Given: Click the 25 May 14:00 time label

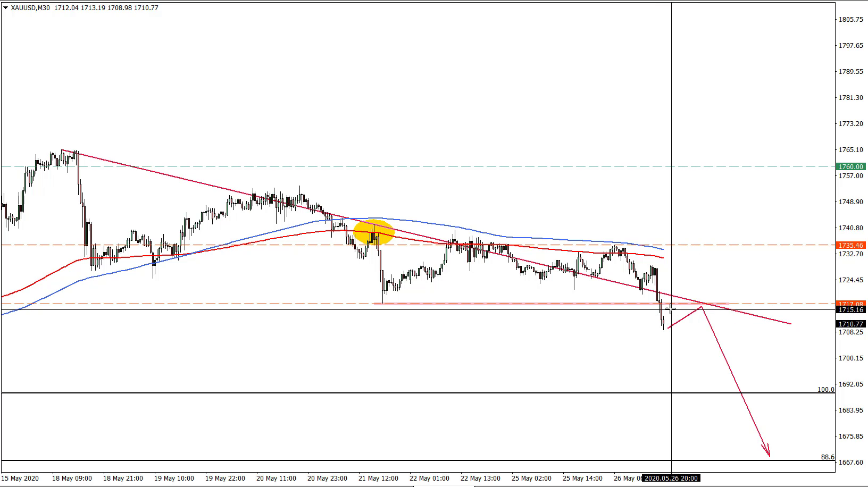Looking at the screenshot, I should pyautogui.click(x=582, y=478).
